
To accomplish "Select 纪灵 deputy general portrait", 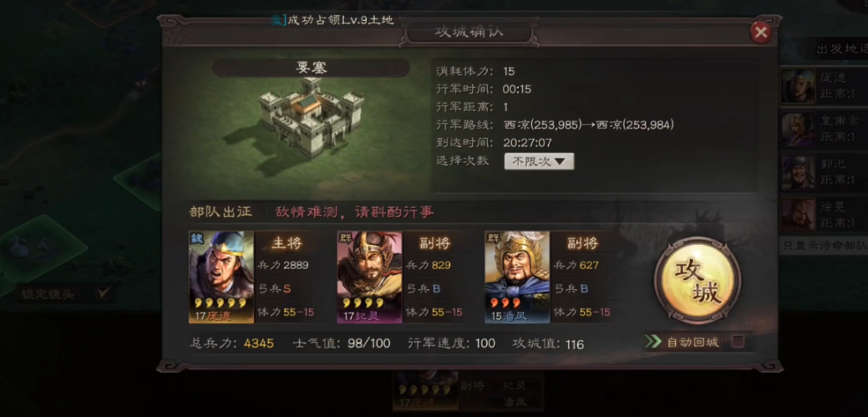I will pyautogui.click(x=369, y=277).
